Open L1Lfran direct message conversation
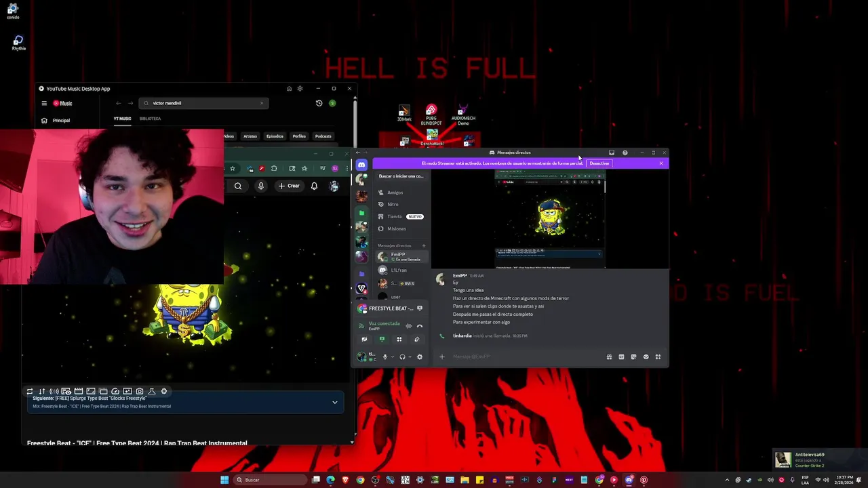 (403, 270)
